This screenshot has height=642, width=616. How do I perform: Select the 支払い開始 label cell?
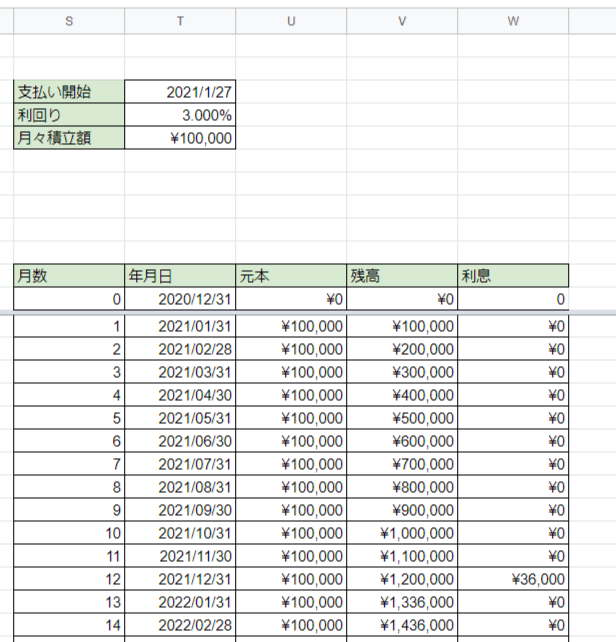[x=69, y=92]
